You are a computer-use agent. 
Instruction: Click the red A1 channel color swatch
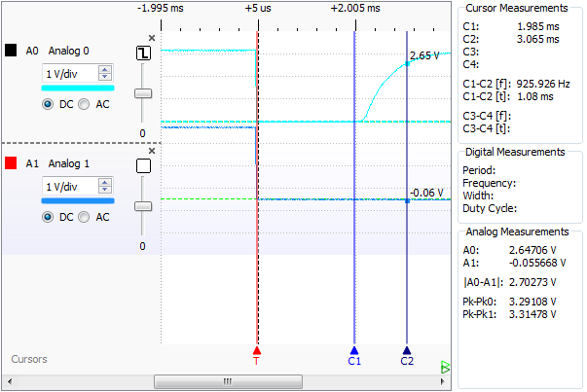11,163
